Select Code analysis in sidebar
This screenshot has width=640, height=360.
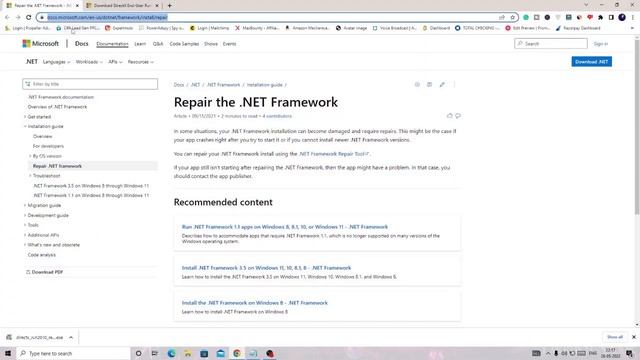click(x=42, y=255)
